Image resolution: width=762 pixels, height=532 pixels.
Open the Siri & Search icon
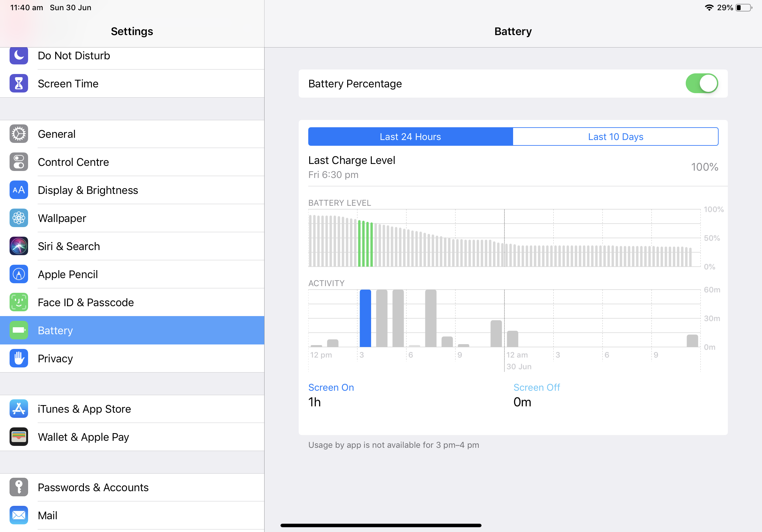[x=19, y=246]
